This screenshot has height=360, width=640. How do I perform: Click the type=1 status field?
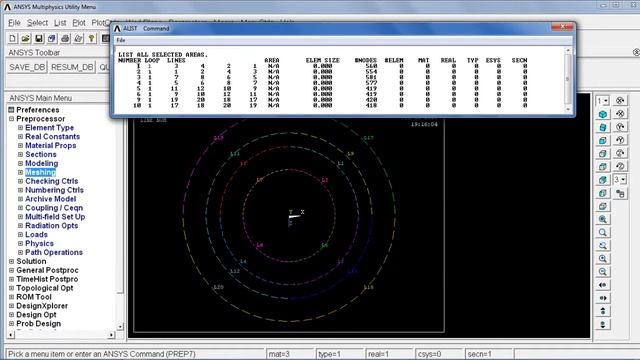tap(340, 354)
